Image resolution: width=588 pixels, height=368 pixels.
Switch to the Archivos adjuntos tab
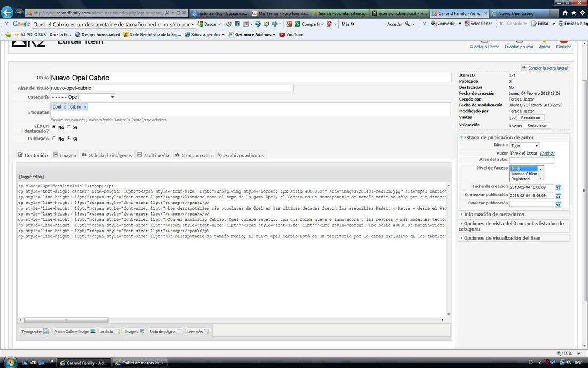pyautogui.click(x=241, y=155)
